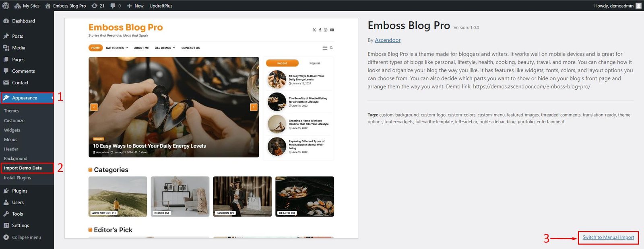Click the Adventure category thumbnail
The height and width of the screenshot is (249, 644).
pyautogui.click(x=118, y=197)
